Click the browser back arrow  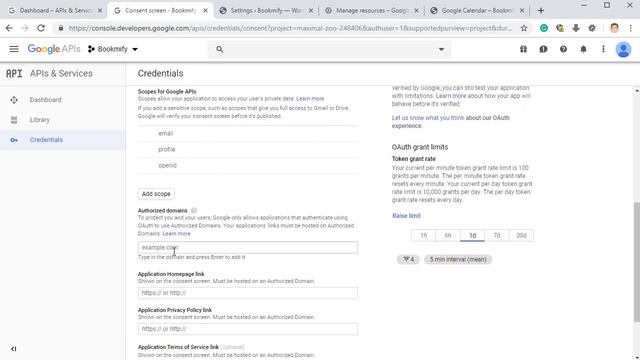pos(9,28)
